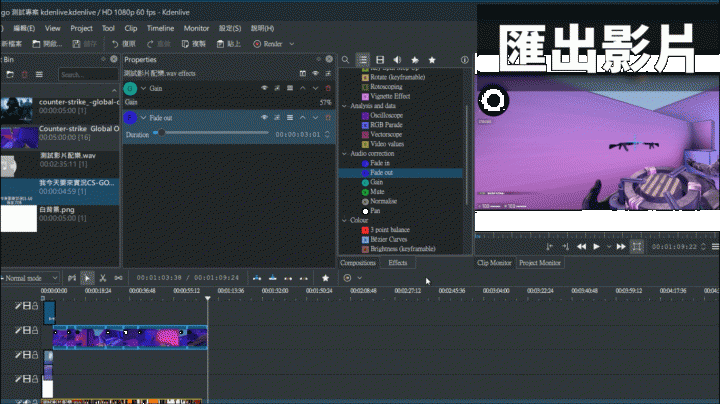Image resolution: width=720 pixels, height=404 pixels.
Task: Move the Gain effect down
Action: (x=315, y=88)
